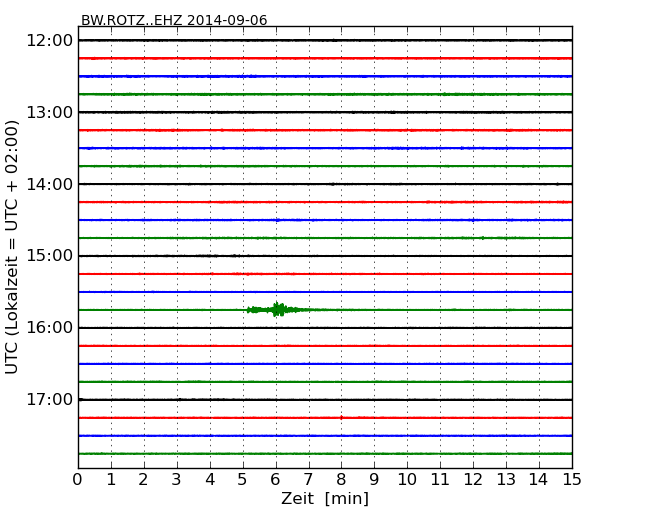Click x-axis tick label 6

point(275,480)
